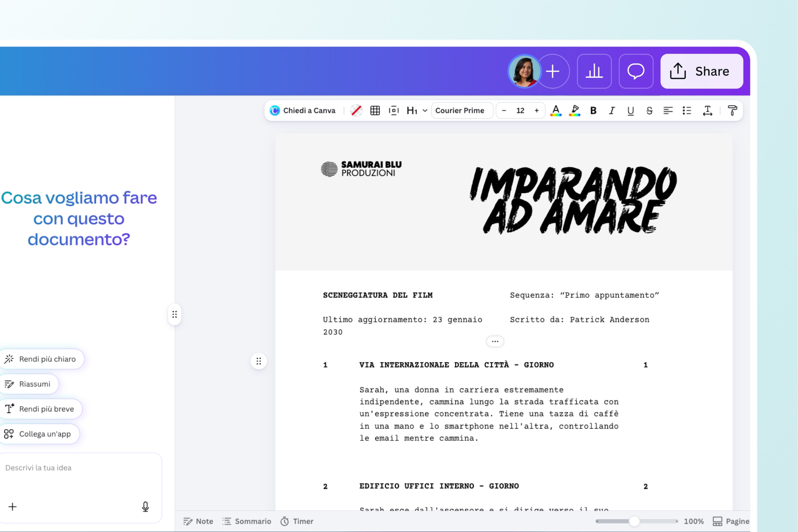The image size is (798, 532).
Task: Click Riassumi suggestion chip
Action: click(x=29, y=384)
